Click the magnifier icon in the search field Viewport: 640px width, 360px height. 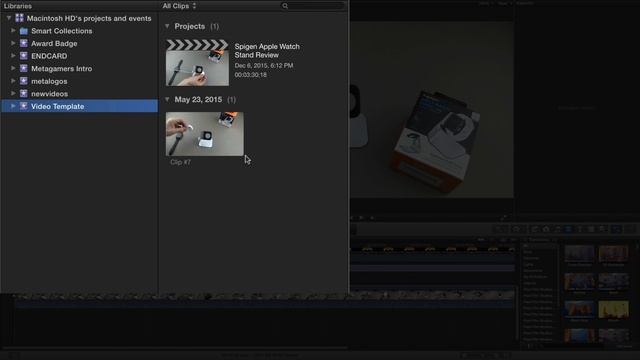pyautogui.click(x=285, y=6)
